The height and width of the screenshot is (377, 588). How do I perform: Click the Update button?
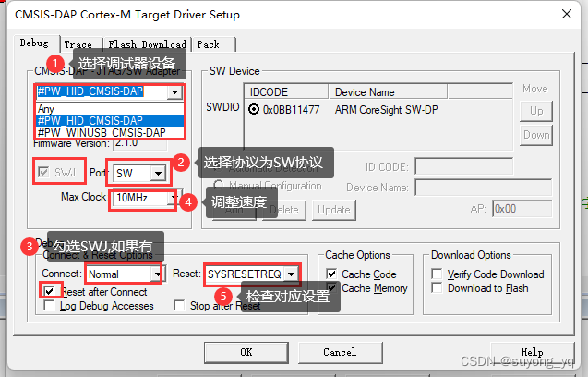pyautogui.click(x=334, y=210)
